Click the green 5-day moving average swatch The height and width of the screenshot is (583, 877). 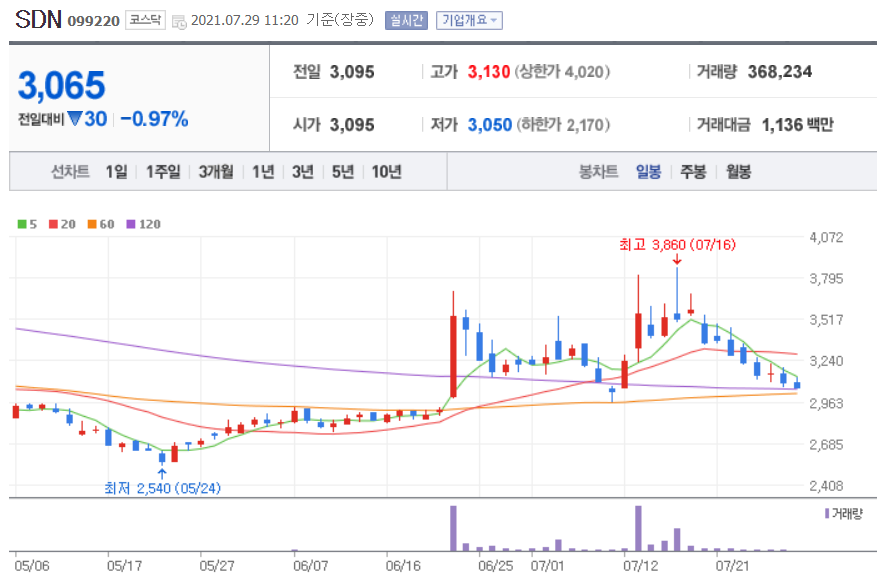(x=22, y=224)
